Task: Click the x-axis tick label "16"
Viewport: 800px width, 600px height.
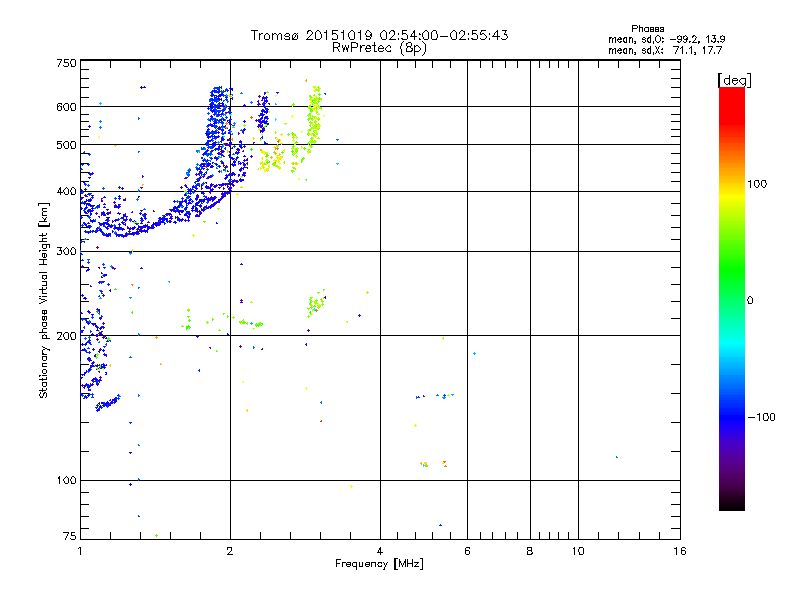Action: click(680, 551)
